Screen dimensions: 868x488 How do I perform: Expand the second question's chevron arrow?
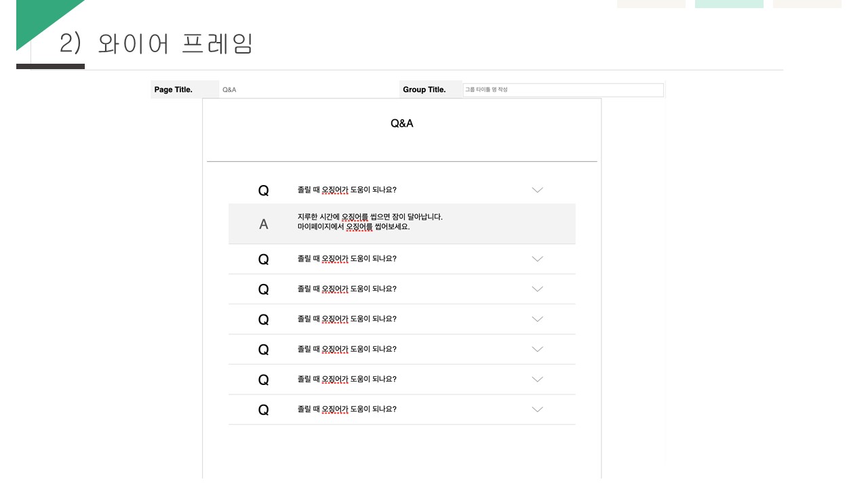coord(537,259)
